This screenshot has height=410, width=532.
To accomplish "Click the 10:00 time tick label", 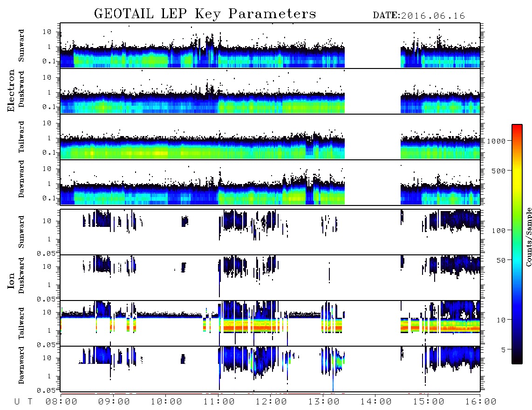I will pos(166,402).
